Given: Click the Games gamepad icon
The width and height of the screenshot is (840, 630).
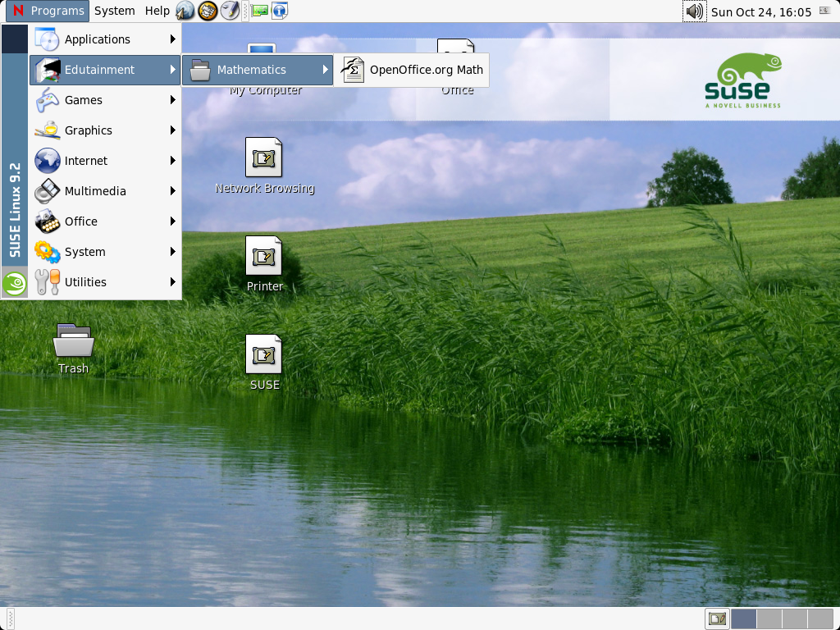Looking at the screenshot, I should (x=47, y=100).
